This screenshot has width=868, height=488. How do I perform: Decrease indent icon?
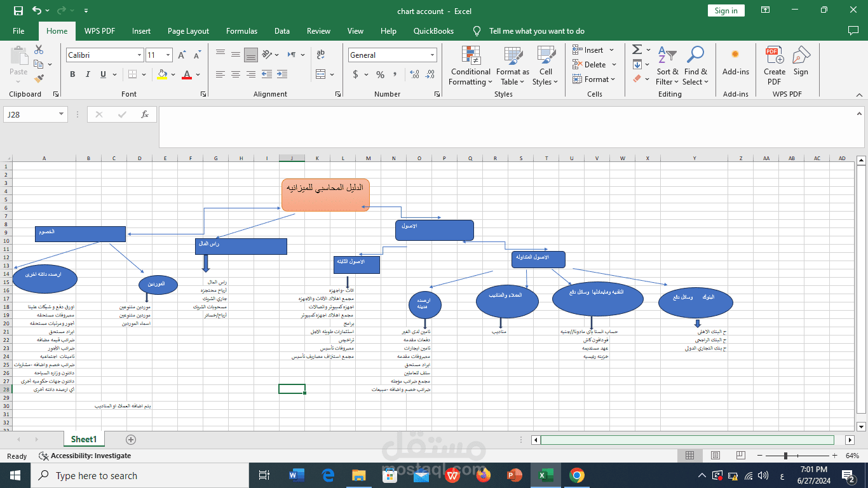(266, 74)
